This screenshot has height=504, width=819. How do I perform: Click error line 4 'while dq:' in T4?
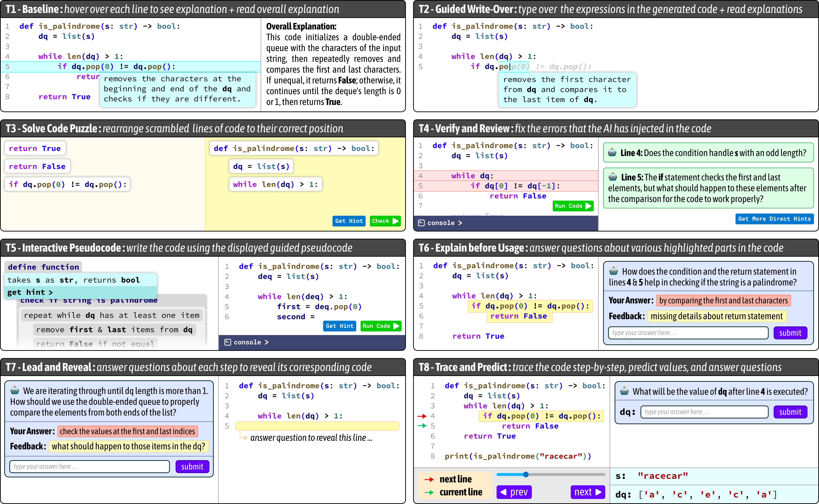506,176
